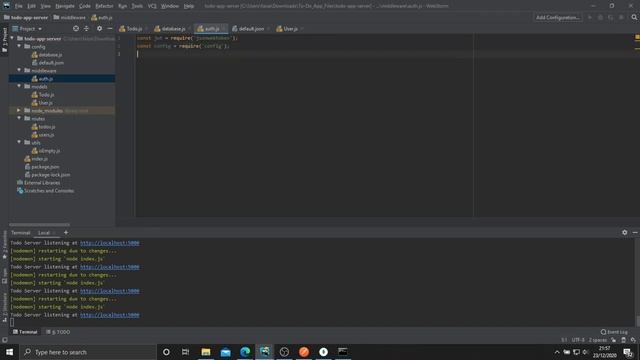Click the Locate/Select Opened File target icon

(x=76, y=29)
